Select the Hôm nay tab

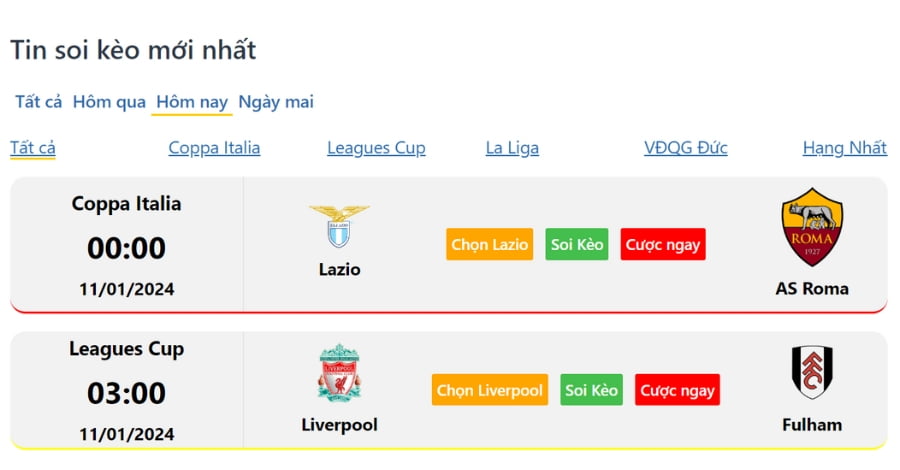(192, 102)
